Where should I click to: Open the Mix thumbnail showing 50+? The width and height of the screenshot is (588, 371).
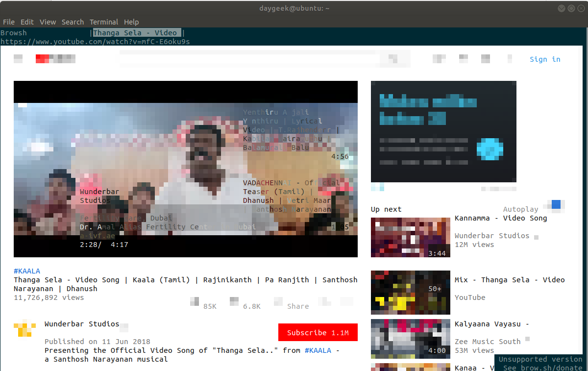point(411,293)
